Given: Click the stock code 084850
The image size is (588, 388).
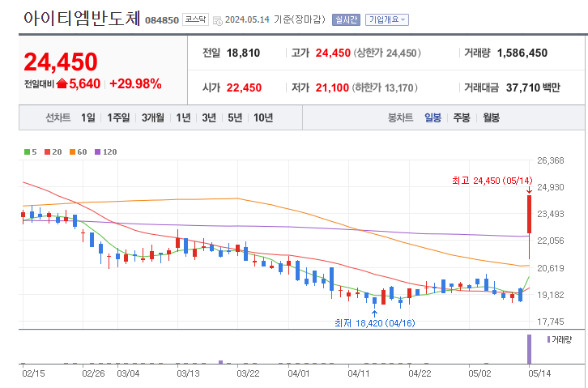Looking at the screenshot, I should point(162,20).
